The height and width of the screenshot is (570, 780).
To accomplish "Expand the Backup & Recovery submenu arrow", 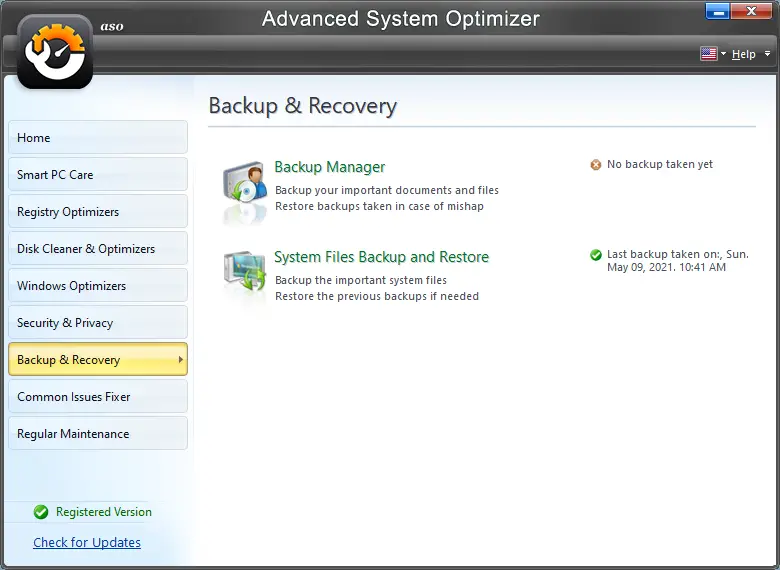I will click(x=181, y=359).
